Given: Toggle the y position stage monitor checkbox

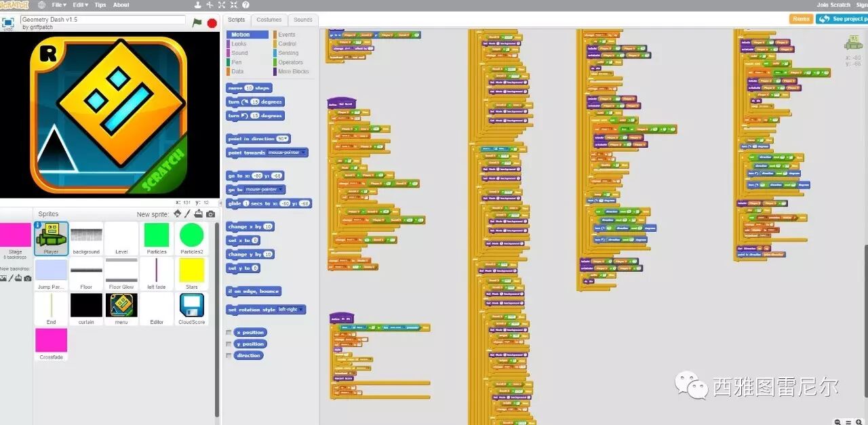Looking at the screenshot, I should [229, 344].
